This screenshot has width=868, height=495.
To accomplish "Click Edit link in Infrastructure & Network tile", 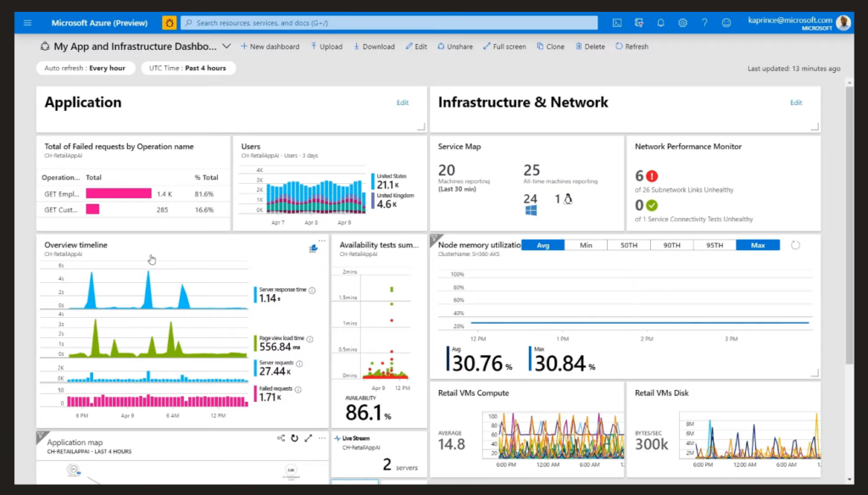I will coord(796,103).
